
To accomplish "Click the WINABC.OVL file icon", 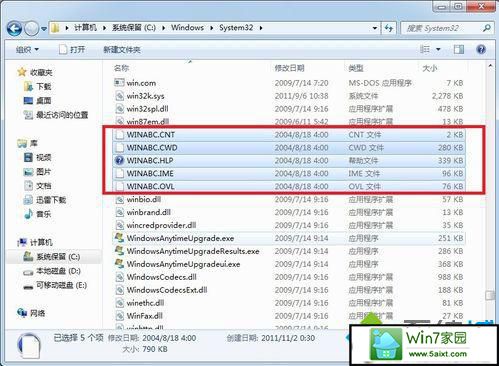I will coord(119,186).
